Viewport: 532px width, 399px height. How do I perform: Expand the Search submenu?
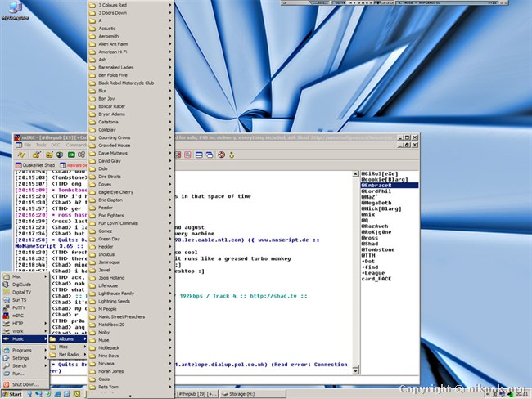tap(25, 365)
